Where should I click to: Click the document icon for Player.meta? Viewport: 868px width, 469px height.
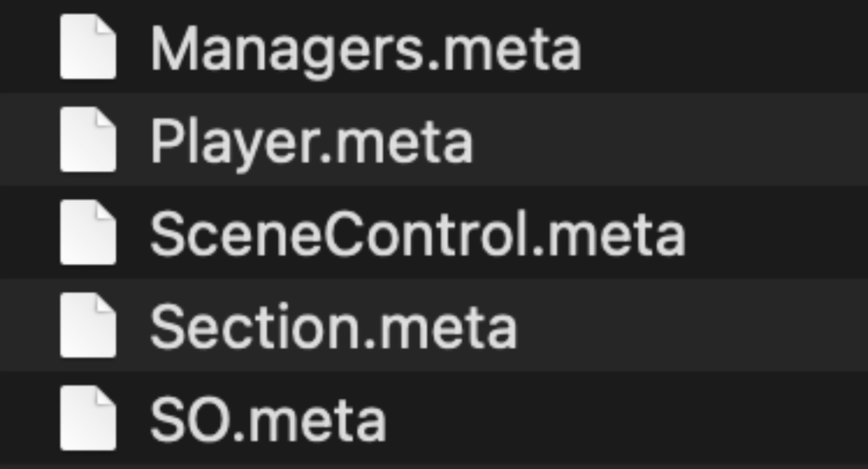pyautogui.click(x=88, y=140)
